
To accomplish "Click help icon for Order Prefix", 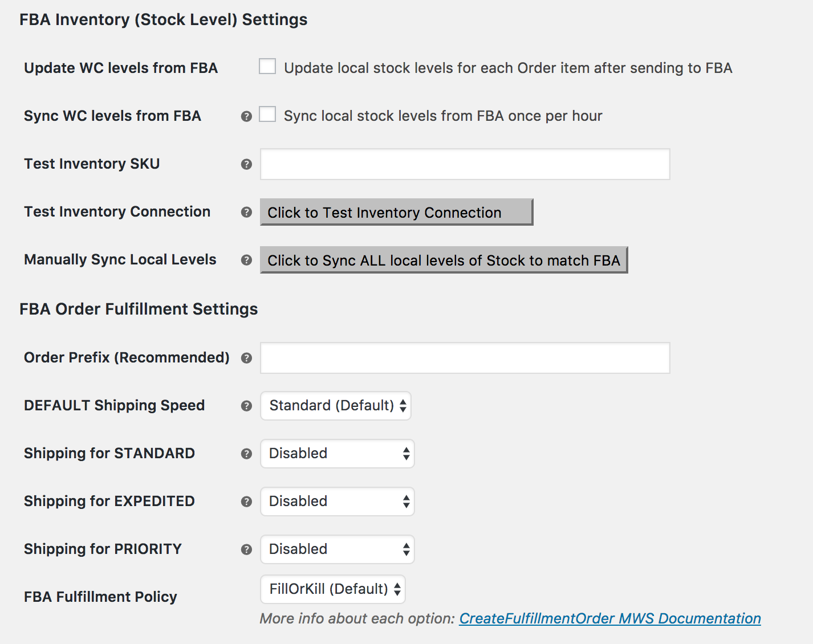I will 246,358.
